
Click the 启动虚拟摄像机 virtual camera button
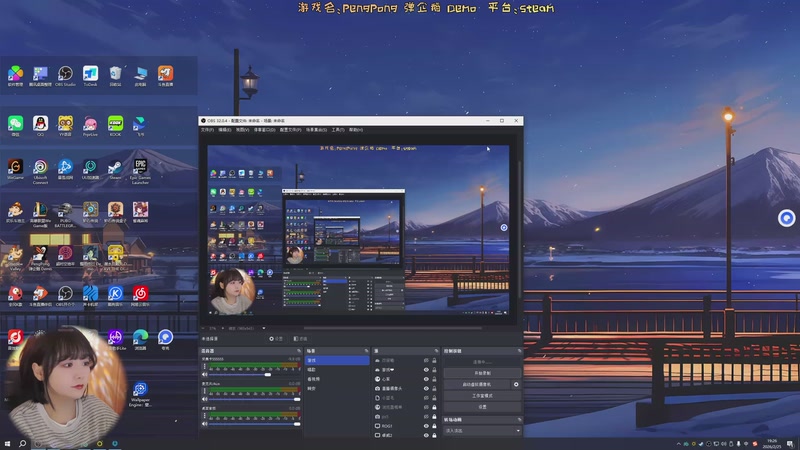point(477,384)
